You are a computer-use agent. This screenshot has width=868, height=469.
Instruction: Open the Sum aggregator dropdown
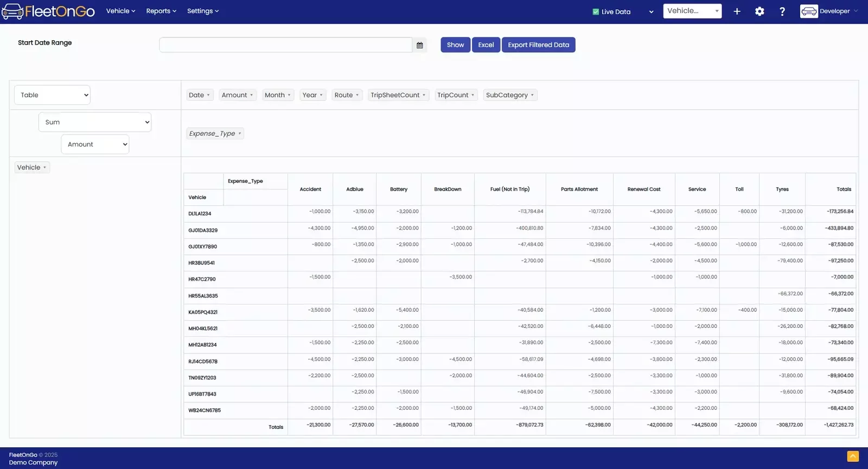(95, 122)
